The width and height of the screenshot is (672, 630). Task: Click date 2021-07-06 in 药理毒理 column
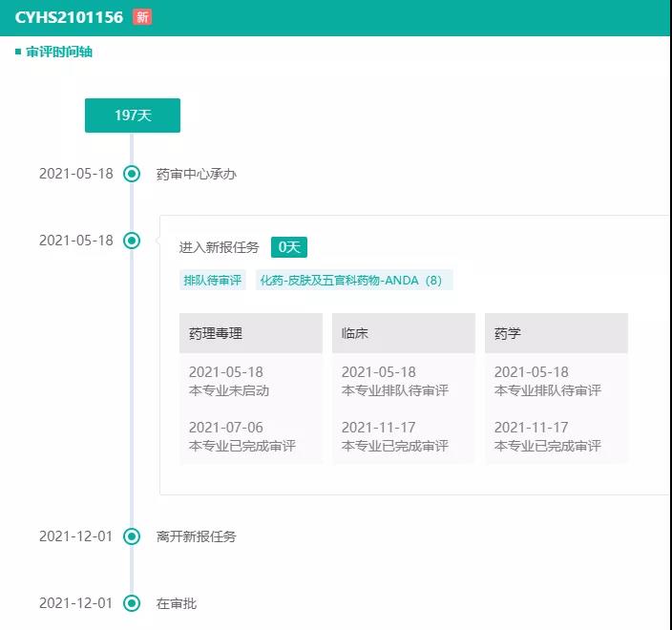226,428
